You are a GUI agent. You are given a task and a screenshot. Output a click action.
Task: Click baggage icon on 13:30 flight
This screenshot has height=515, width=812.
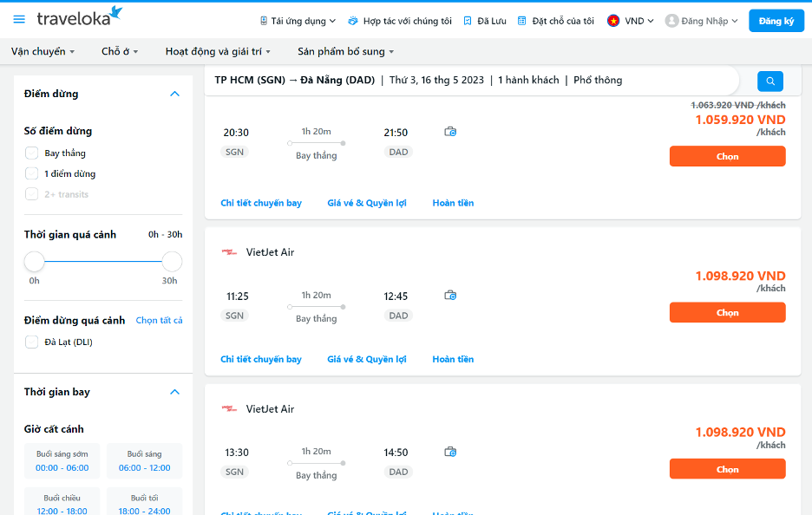click(x=450, y=452)
